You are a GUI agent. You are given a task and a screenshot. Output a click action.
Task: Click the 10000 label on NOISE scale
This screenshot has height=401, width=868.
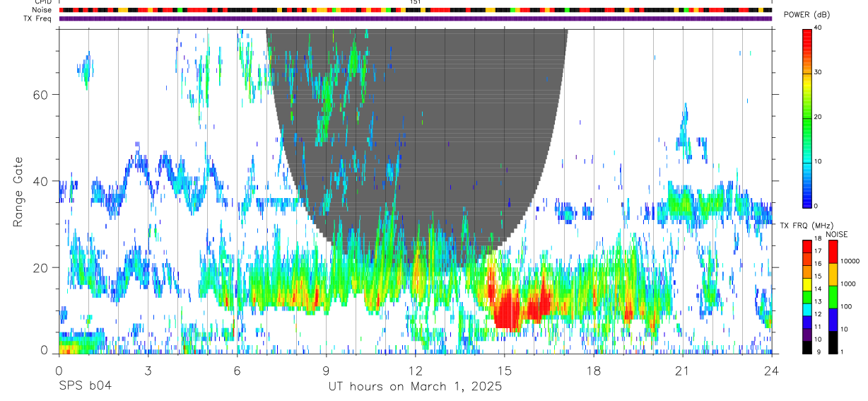pos(850,261)
